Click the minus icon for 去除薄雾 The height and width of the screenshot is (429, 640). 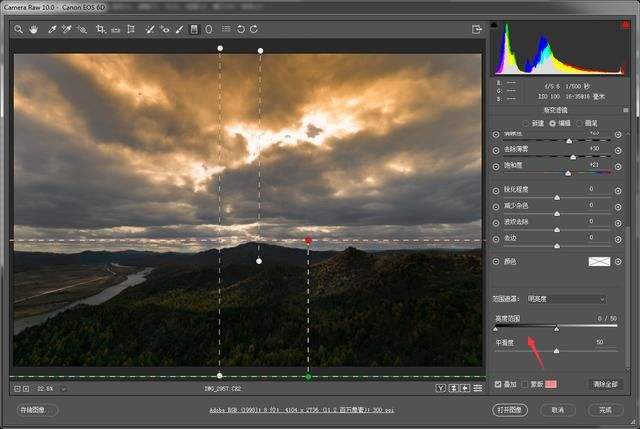[496, 150]
